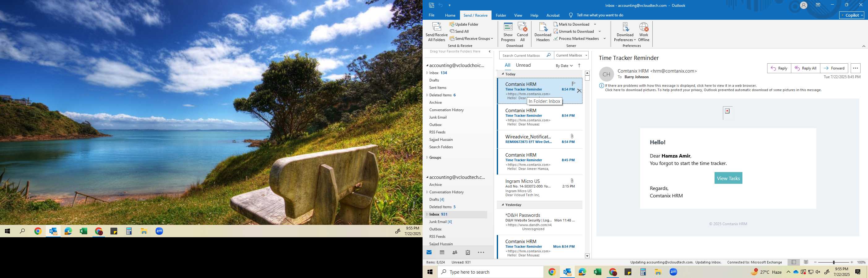Click the Update Folder button
Image resolution: width=868 pixels, height=278 pixels.
pos(464,24)
